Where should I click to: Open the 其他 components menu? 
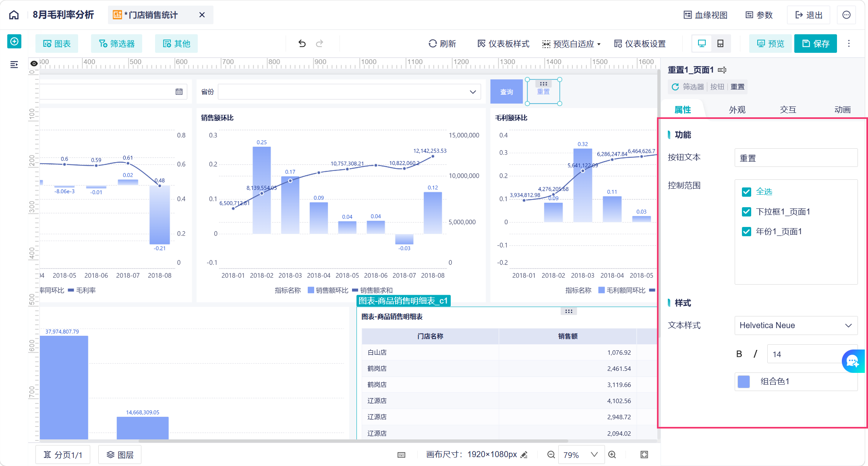pos(176,44)
